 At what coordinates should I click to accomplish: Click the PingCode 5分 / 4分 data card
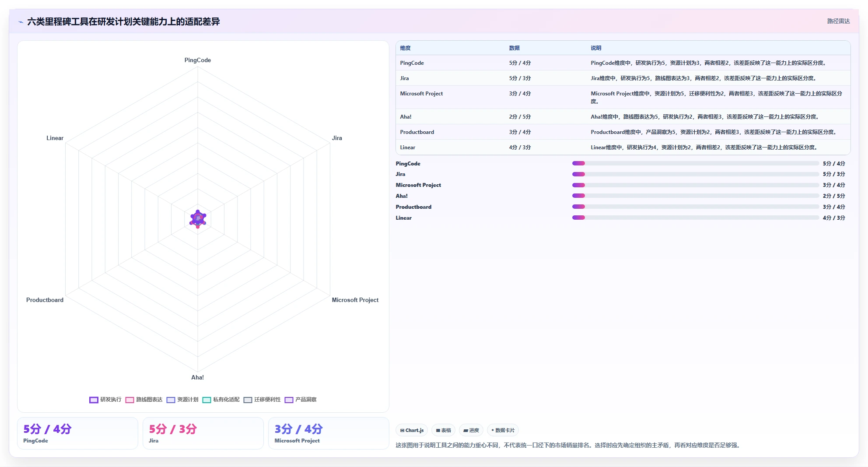click(x=77, y=433)
